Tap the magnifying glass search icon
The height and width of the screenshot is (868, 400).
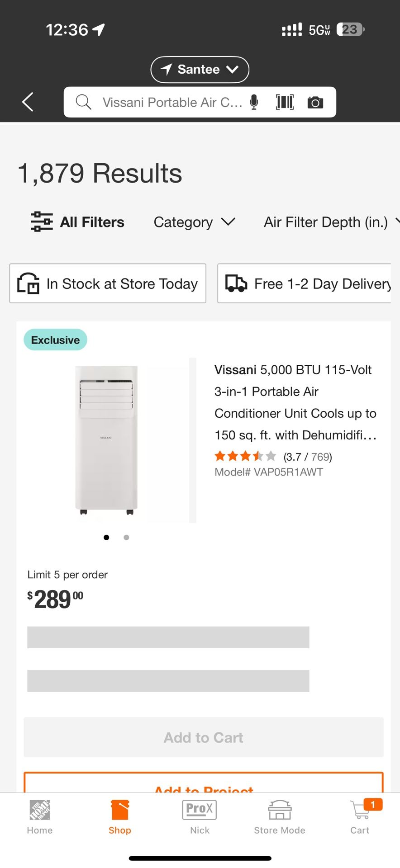[83, 102]
